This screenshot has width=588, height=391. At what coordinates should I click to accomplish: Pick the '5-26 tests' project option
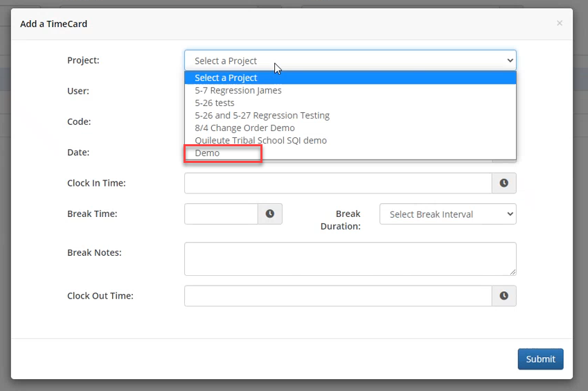coord(215,103)
